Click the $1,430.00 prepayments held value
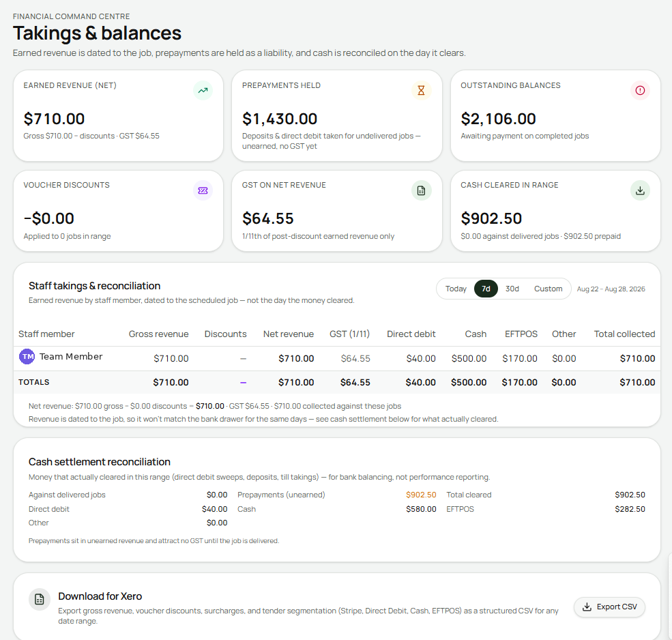The width and height of the screenshot is (672, 640). pos(280,119)
